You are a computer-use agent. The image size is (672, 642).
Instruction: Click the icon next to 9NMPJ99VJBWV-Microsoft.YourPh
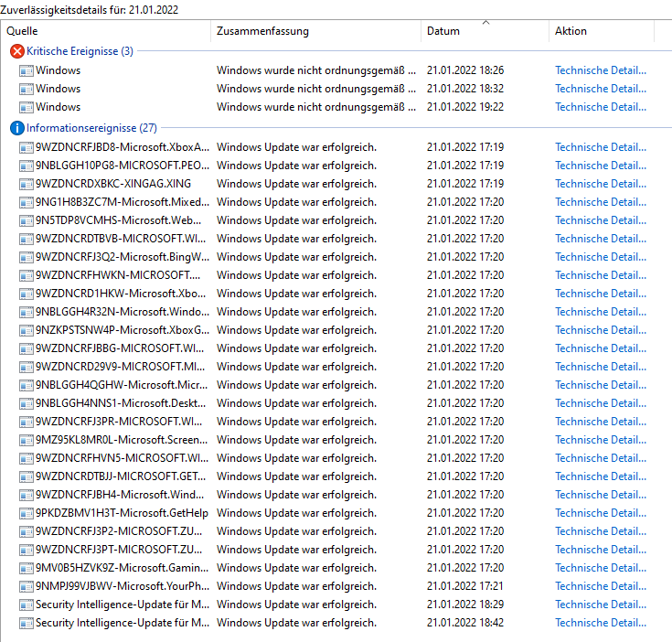(x=27, y=587)
